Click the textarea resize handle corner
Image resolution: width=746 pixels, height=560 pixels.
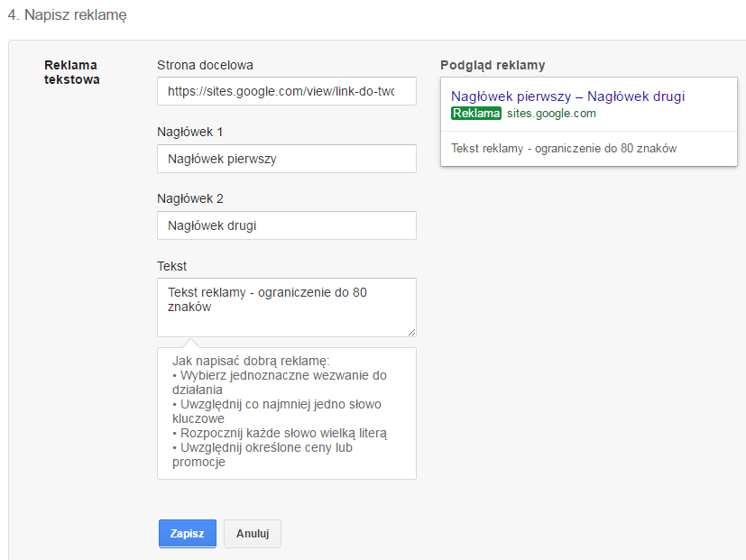(x=411, y=332)
